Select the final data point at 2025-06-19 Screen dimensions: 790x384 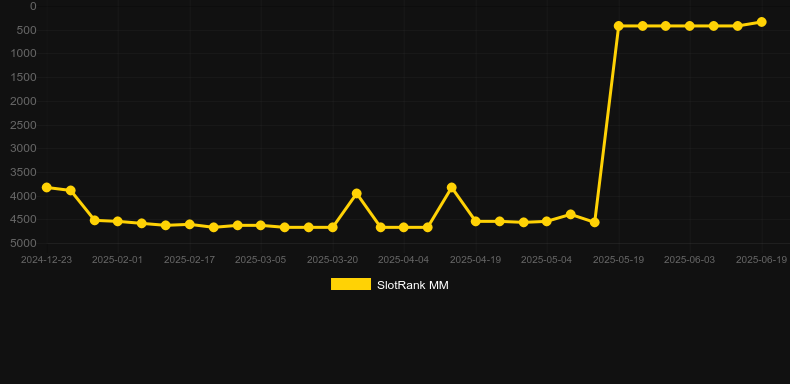tap(761, 22)
